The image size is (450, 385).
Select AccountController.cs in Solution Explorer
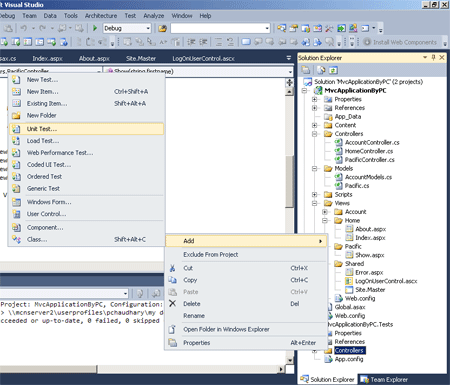pos(372,143)
